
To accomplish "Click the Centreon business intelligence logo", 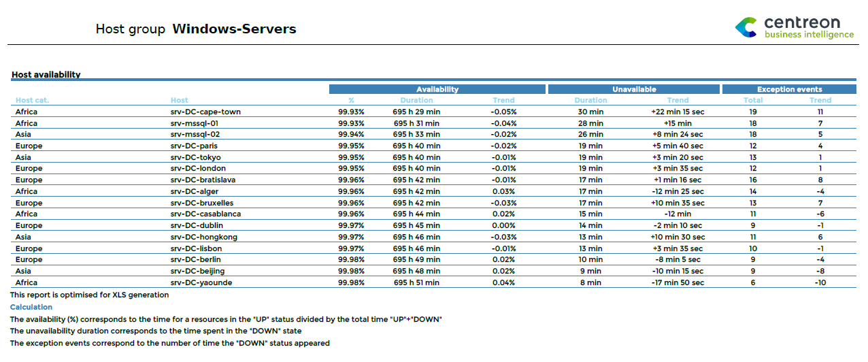I will point(794,27).
